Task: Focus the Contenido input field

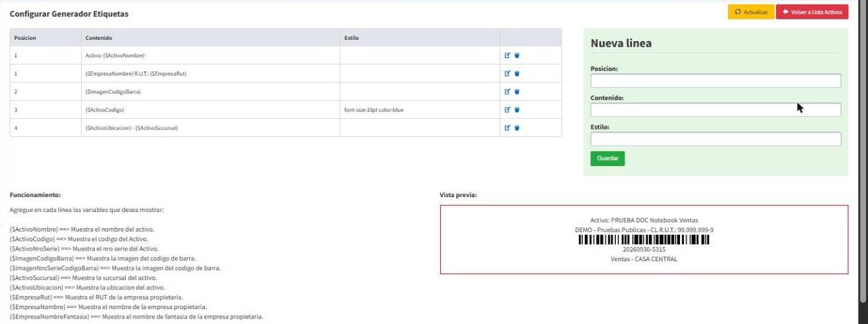Action: 716,109
